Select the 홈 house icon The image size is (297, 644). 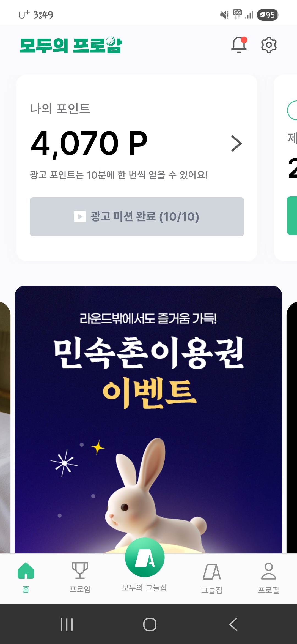[x=26, y=571]
